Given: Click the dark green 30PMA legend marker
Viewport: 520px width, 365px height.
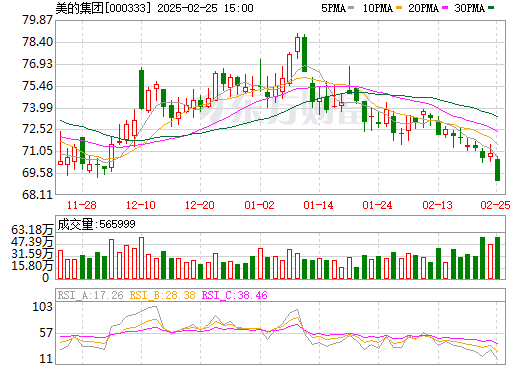Looking at the screenshot, I should pos(491,8).
